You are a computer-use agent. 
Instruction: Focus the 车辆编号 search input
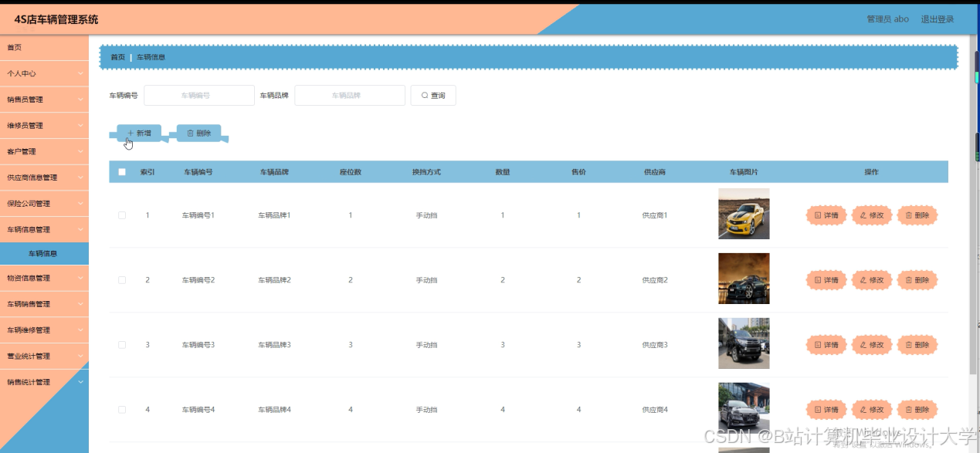coord(199,96)
